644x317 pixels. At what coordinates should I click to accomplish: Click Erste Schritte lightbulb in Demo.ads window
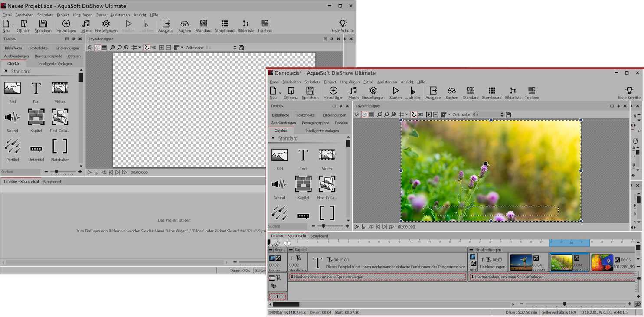tap(629, 91)
